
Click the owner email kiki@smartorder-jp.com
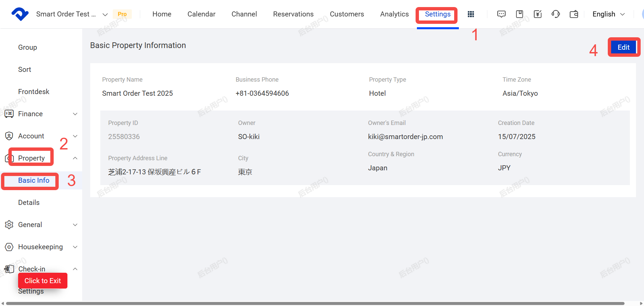click(406, 137)
